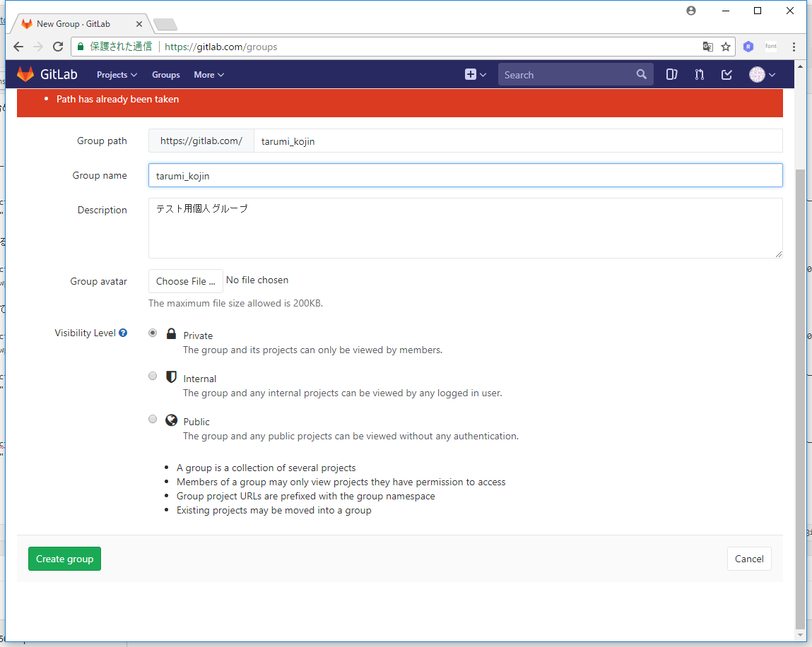Go to Groups in the navbar
This screenshot has height=647, width=812.
click(166, 74)
